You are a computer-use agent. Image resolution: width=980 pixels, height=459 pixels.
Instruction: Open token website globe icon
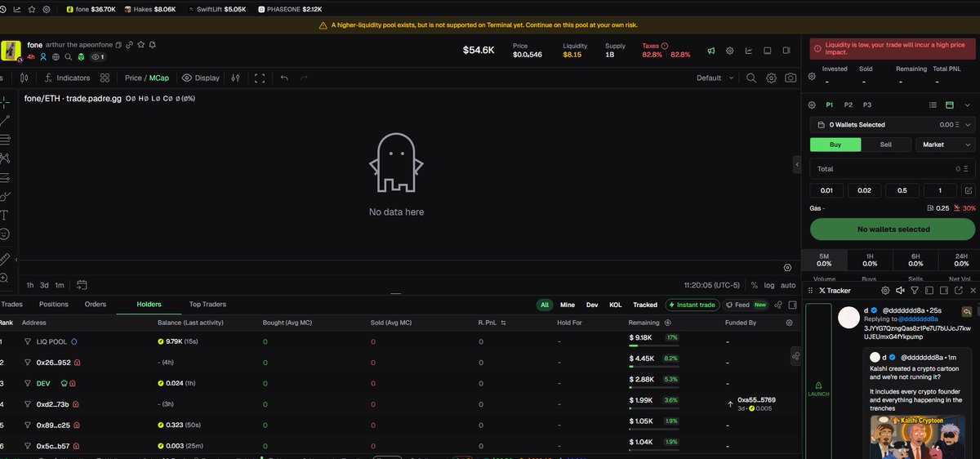[56, 57]
